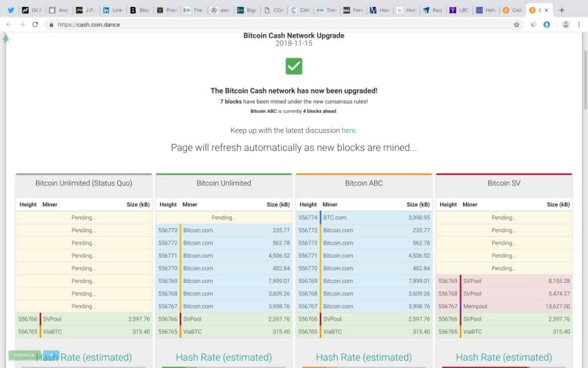This screenshot has height=368, width=588.
Task: Open the "Oil F" browser tab
Action: pyautogui.click(x=32, y=10)
